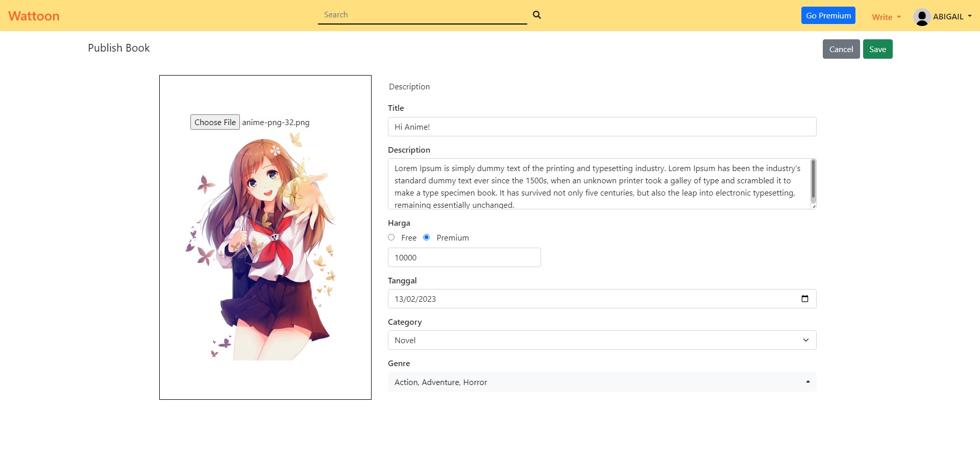This screenshot has height=457, width=980.
Task: Expand the Genre multi-select dropdown
Action: 602,382
